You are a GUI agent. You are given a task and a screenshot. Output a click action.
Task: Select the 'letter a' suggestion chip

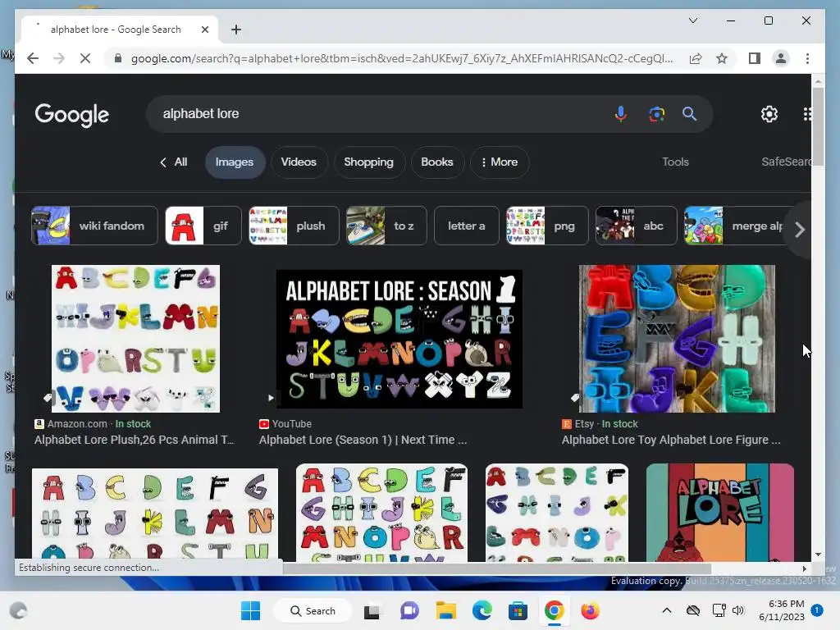coord(466,226)
